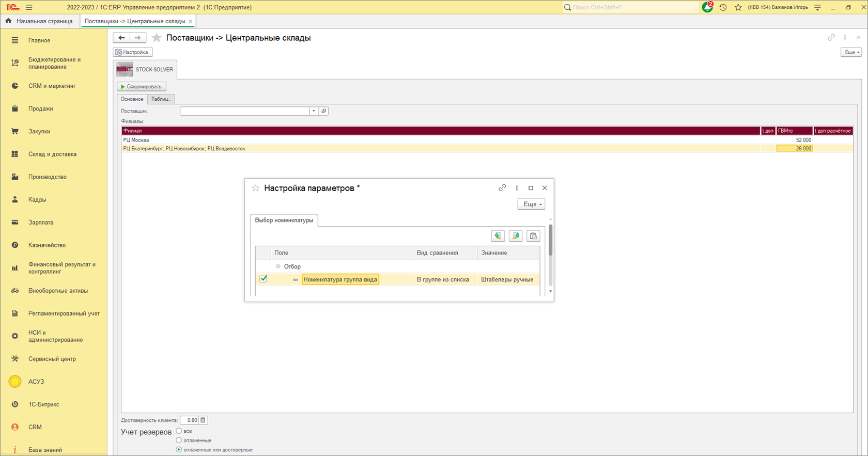Click the 'Значение' column header in dialog
Image resolution: width=868 pixels, height=456 pixels.
pos(508,253)
